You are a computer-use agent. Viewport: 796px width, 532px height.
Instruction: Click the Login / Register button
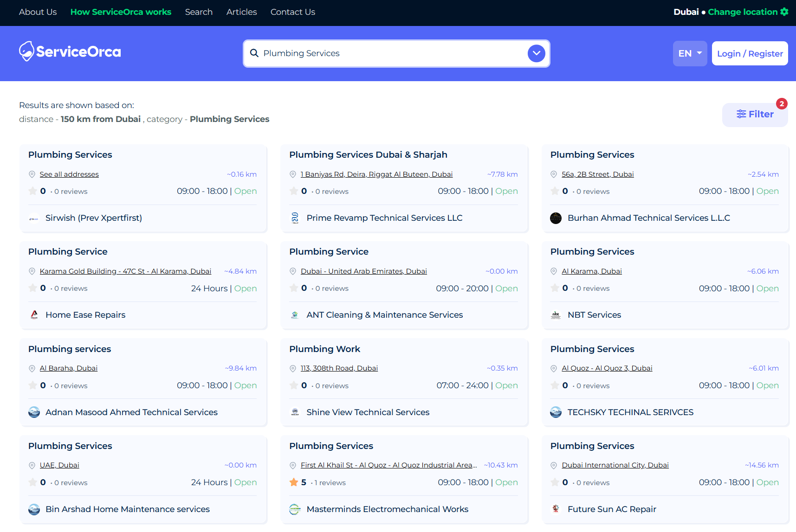pos(750,53)
